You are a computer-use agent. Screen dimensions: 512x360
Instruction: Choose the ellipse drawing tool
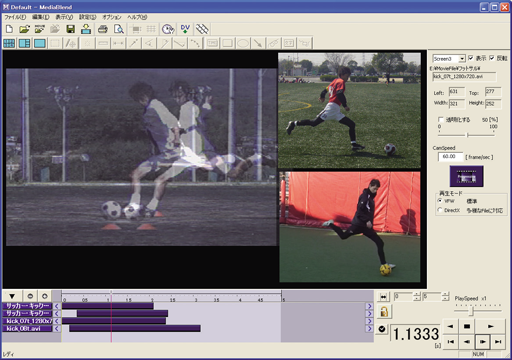pyautogui.click(x=243, y=43)
